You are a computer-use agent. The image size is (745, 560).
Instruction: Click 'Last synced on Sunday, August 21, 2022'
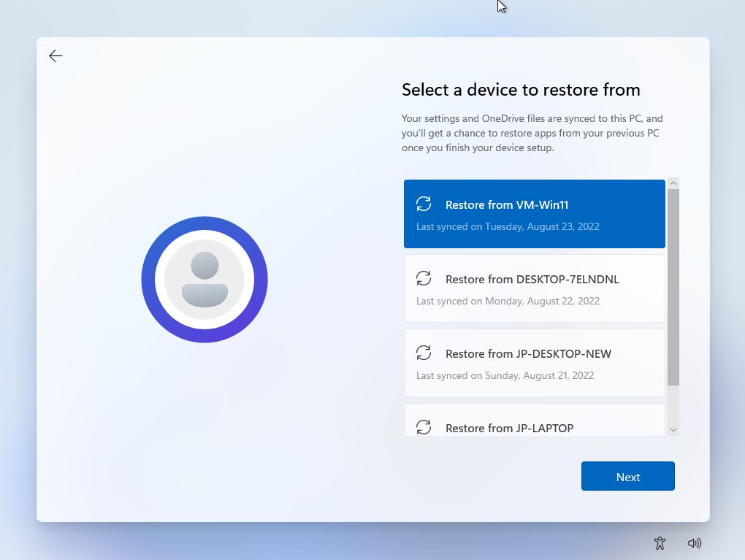(505, 376)
